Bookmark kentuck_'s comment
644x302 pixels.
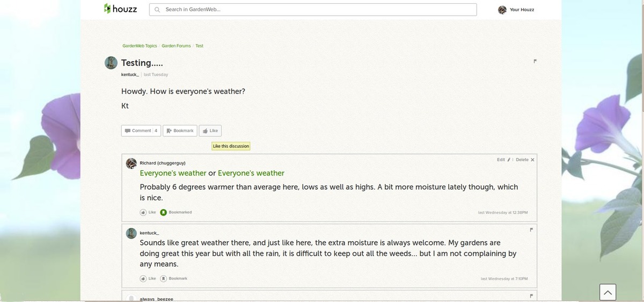click(x=164, y=278)
